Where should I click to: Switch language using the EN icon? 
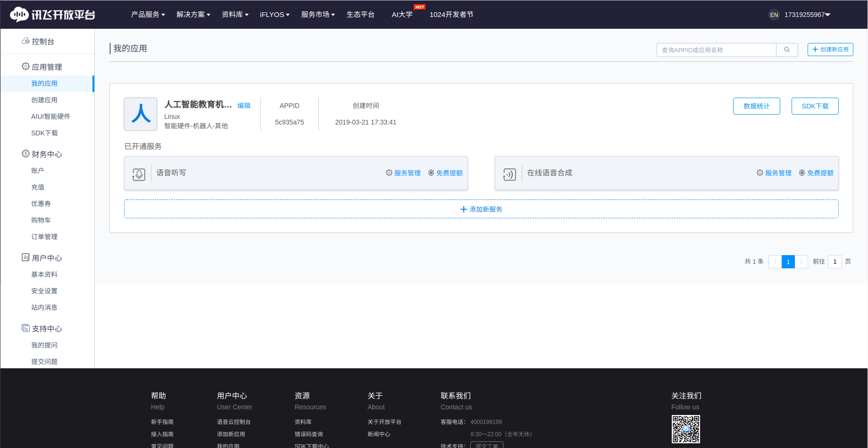(774, 15)
